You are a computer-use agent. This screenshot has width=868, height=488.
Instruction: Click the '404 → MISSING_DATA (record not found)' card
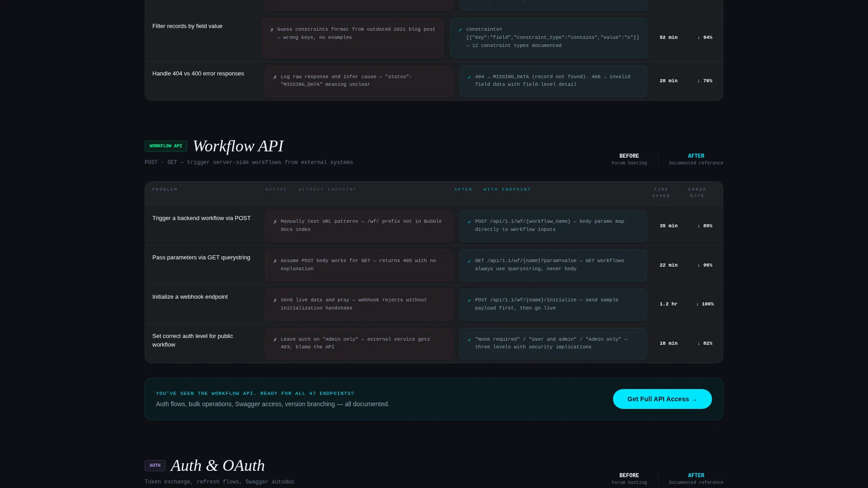[553, 81]
